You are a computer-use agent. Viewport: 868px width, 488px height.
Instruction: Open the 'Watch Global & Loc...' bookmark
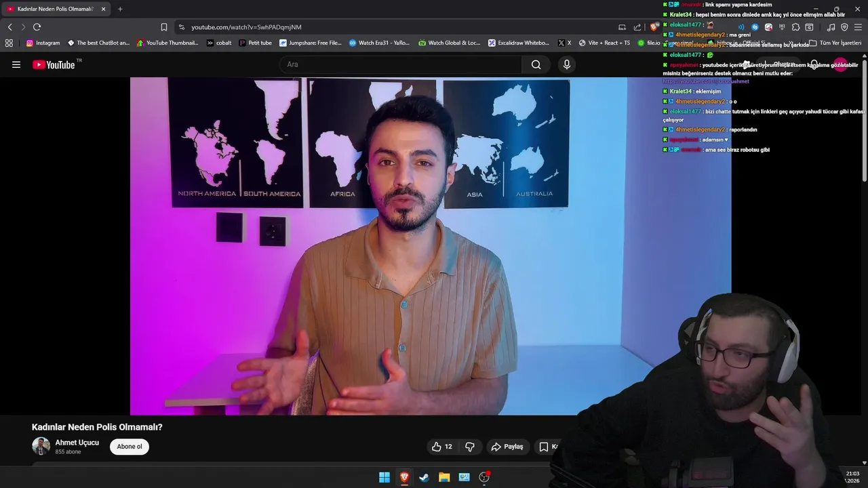point(449,43)
